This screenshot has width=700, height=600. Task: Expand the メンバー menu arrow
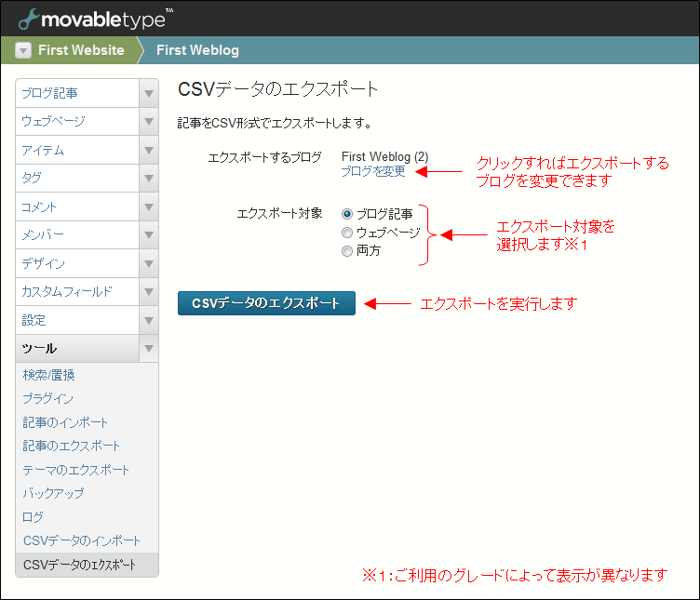tap(149, 235)
